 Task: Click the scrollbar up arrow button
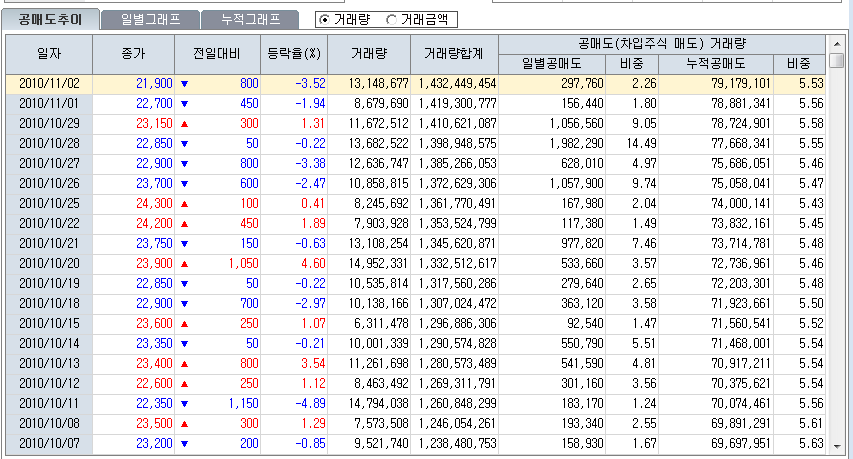(x=836, y=44)
